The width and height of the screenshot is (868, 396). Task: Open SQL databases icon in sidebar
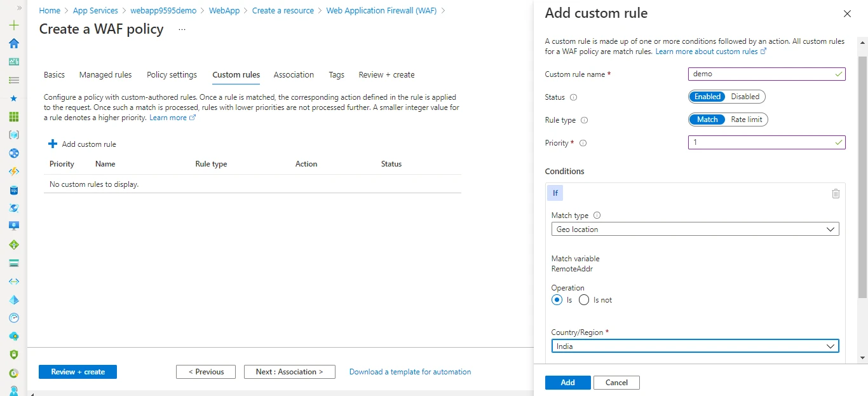pyautogui.click(x=13, y=190)
